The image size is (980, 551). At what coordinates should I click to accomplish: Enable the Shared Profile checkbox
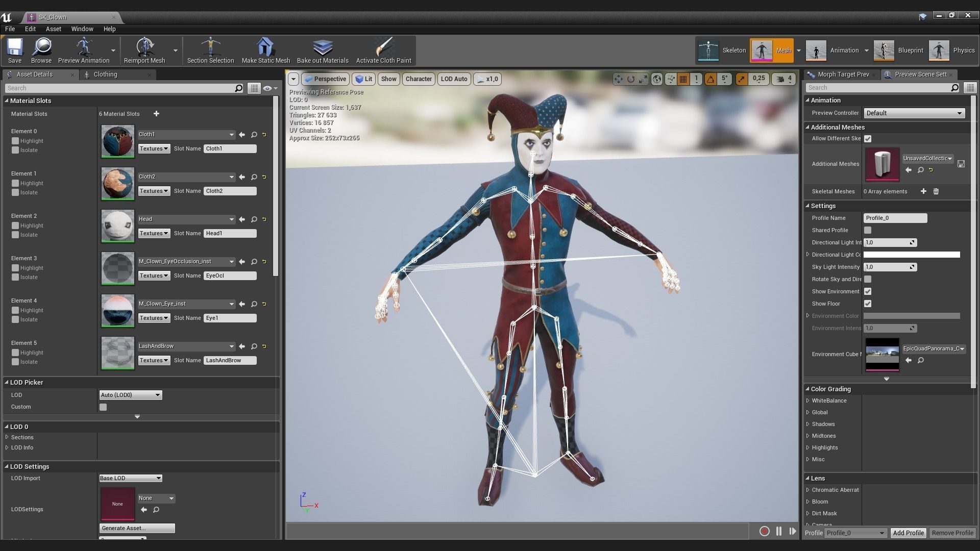pos(868,230)
